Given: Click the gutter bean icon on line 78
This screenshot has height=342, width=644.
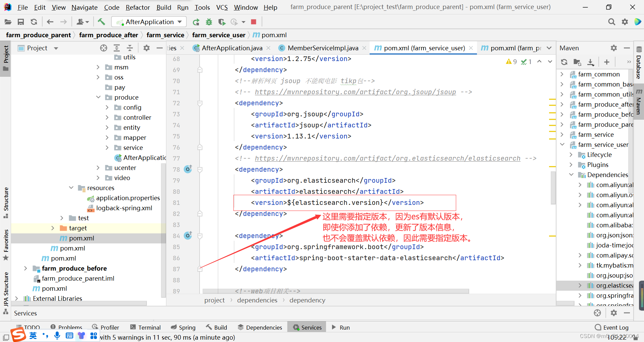Looking at the screenshot, I should 188,169.
